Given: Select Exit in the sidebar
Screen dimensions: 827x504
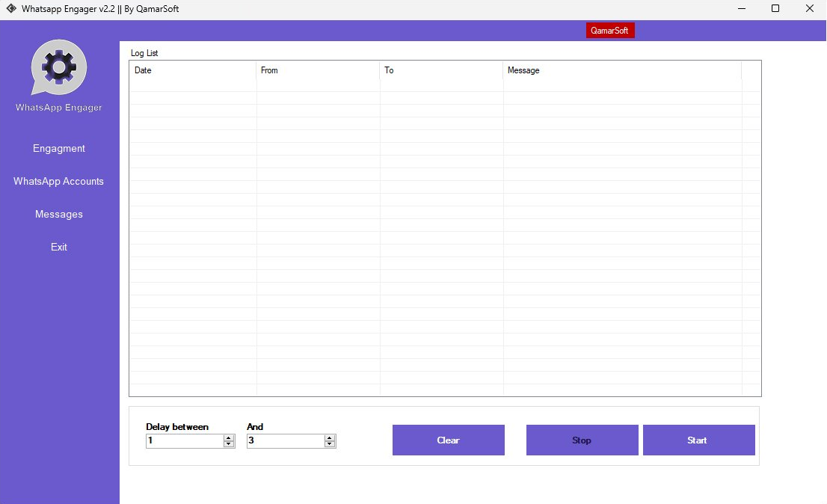Looking at the screenshot, I should [x=59, y=247].
